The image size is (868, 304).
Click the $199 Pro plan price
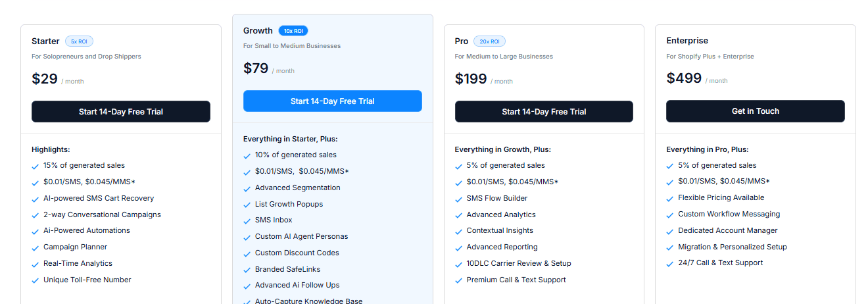471,80
